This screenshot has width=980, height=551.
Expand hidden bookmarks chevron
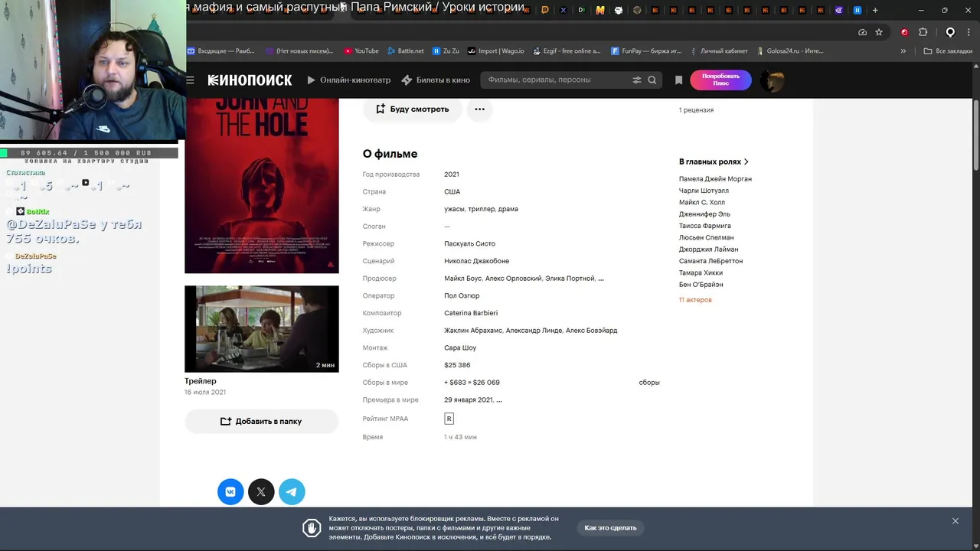point(903,51)
